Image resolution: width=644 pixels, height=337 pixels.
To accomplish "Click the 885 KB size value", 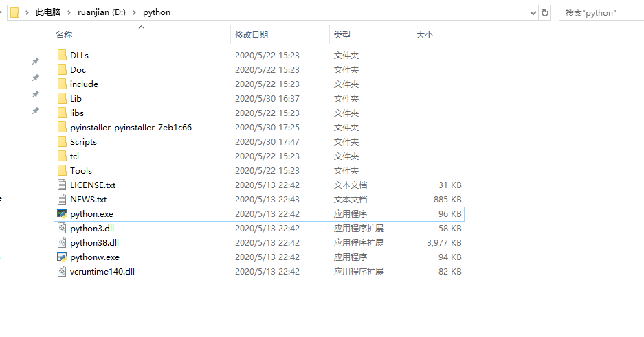I will point(447,200).
